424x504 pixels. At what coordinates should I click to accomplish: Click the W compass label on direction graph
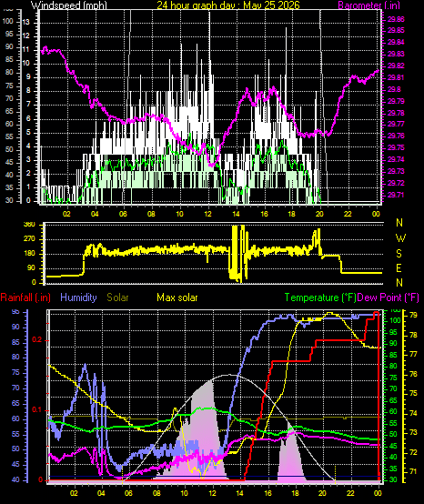click(x=400, y=238)
